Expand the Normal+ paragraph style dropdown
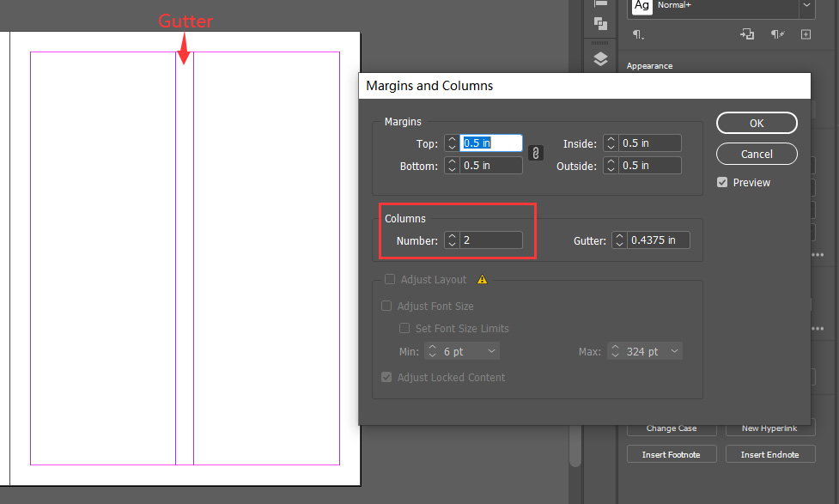The image size is (839, 504). point(806,5)
